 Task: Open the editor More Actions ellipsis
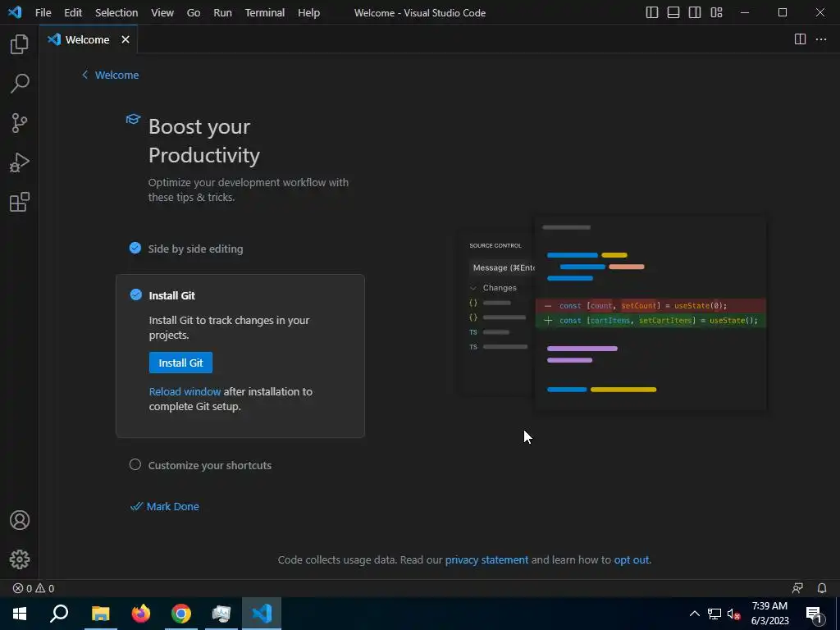tap(820, 39)
